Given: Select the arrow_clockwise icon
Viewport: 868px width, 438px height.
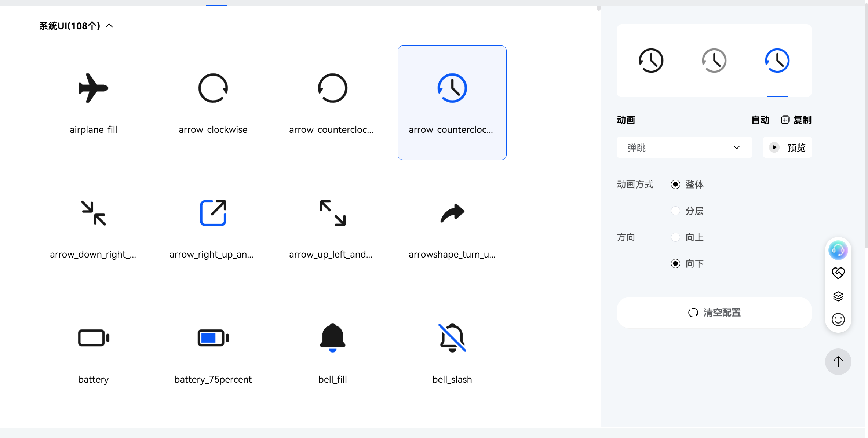Looking at the screenshot, I should coord(213,88).
